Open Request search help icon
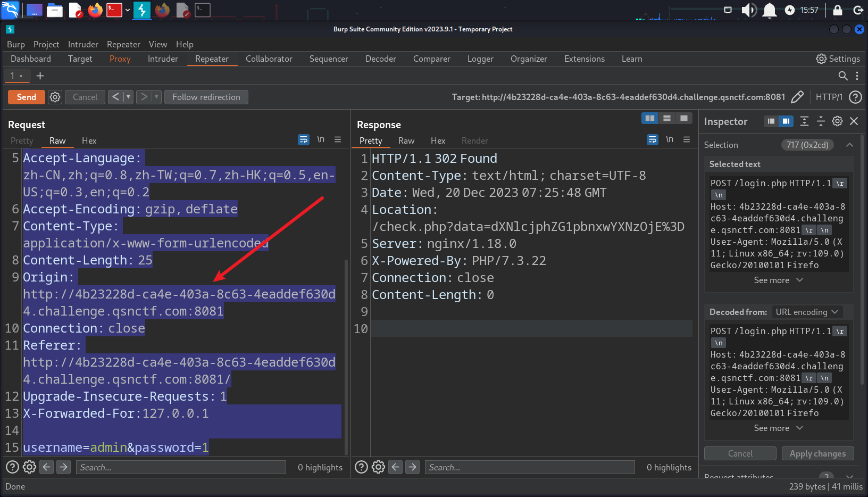 coord(12,467)
